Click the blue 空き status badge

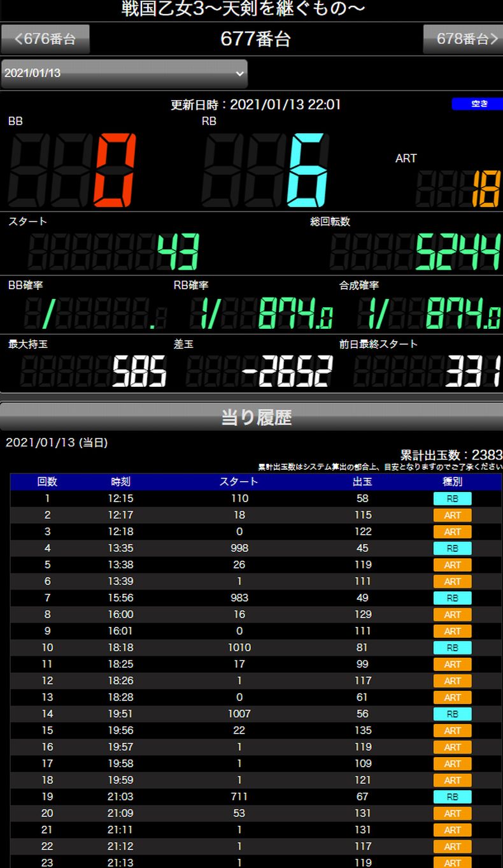click(x=478, y=104)
